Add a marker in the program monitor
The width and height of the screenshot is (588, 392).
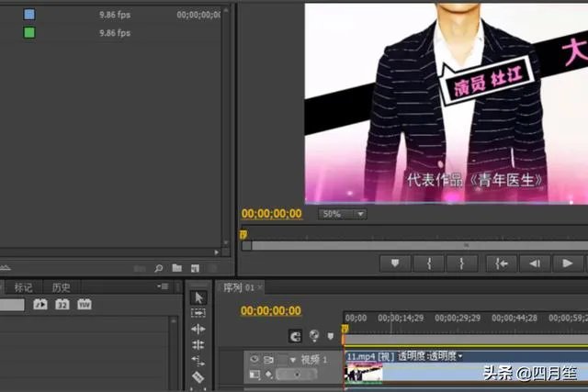(x=395, y=263)
